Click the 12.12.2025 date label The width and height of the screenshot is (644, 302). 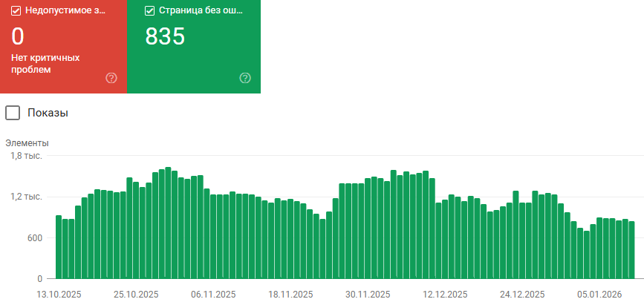[x=445, y=295]
